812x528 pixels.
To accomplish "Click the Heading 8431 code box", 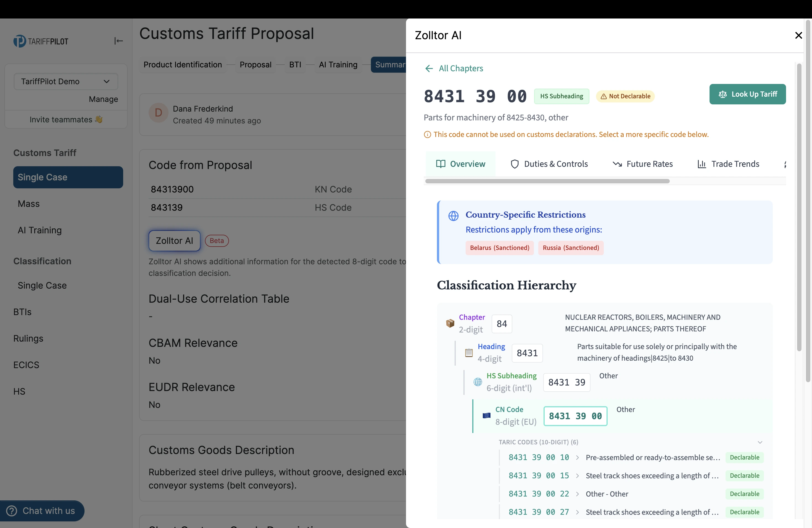I will [x=527, y=353].
